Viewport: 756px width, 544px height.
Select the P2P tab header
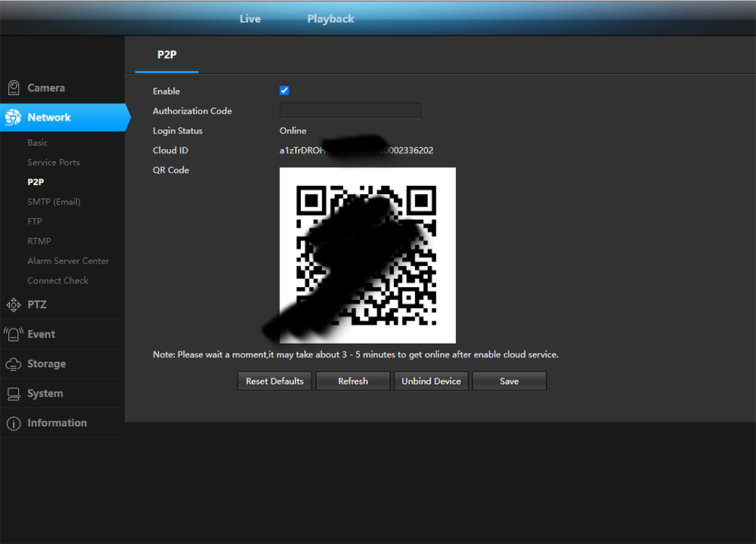click(166, 54)
